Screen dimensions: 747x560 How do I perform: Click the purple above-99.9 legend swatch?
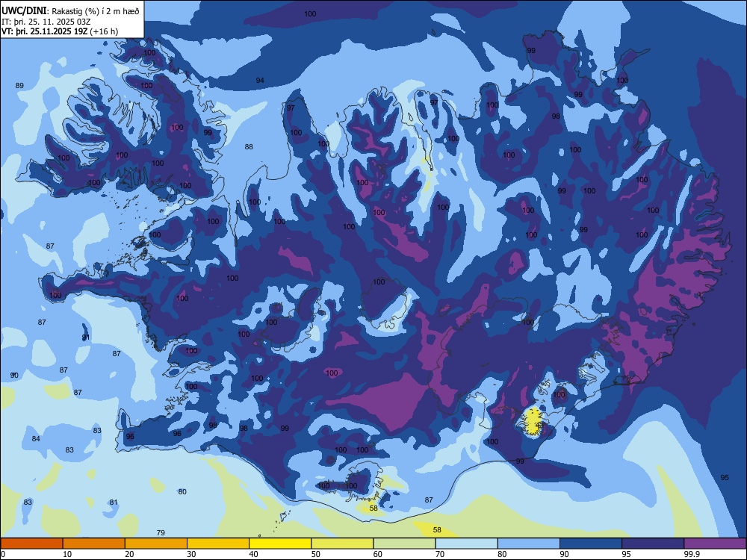click(715, 544)
